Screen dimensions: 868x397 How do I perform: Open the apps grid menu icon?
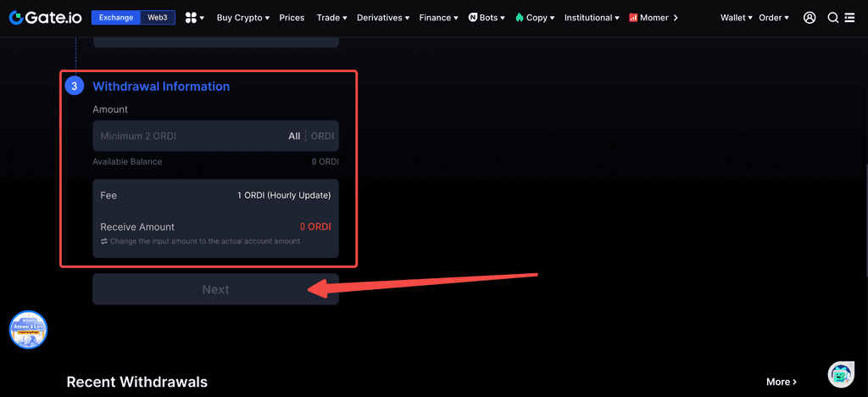coord(194,18)
